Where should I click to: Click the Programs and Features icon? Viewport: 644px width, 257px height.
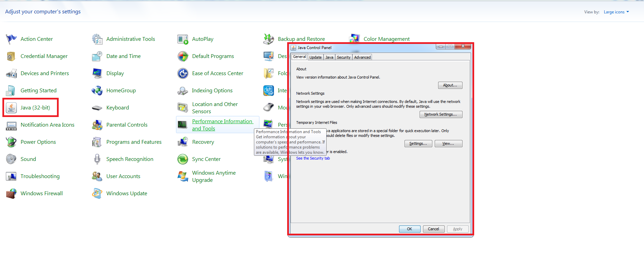97,142
